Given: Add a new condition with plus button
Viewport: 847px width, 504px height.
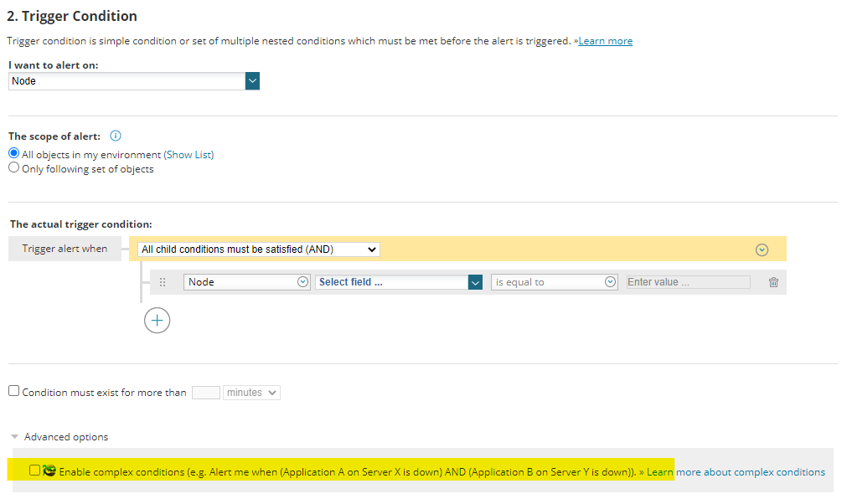Looking at the screenshot, I should (x=158, y=321).
